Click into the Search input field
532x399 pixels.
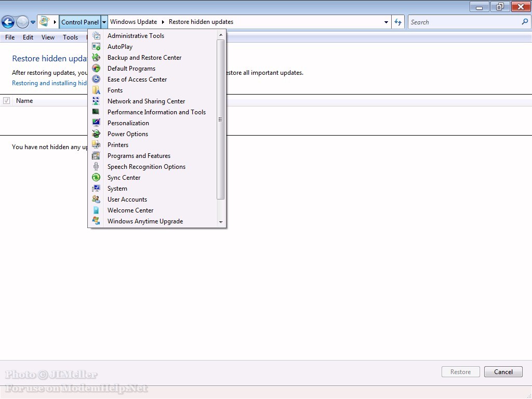point(464,22)
